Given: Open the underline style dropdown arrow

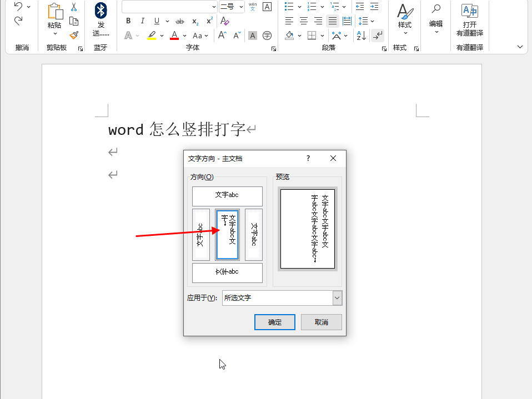Looking at the screenshot, I should pos(167,21).
